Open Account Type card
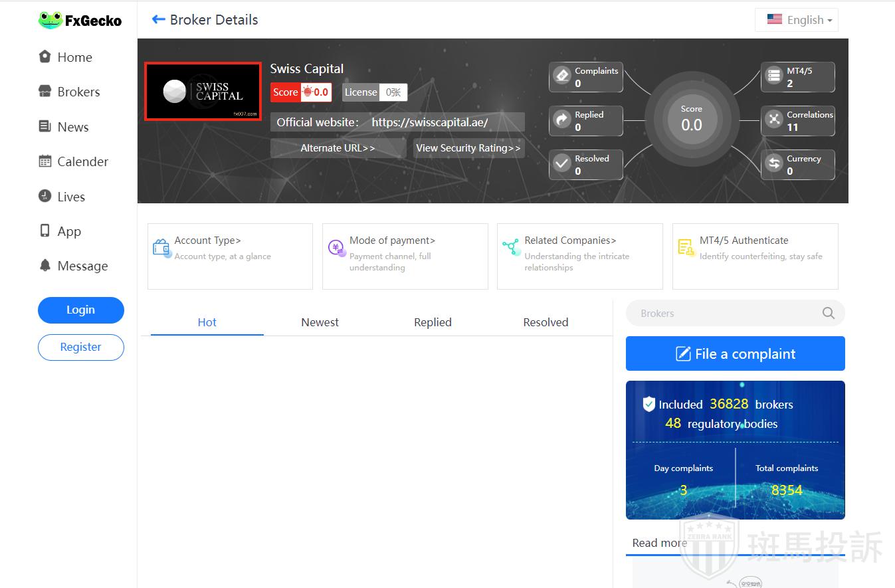This screenshot has width=895, height=588. (230, 256)
